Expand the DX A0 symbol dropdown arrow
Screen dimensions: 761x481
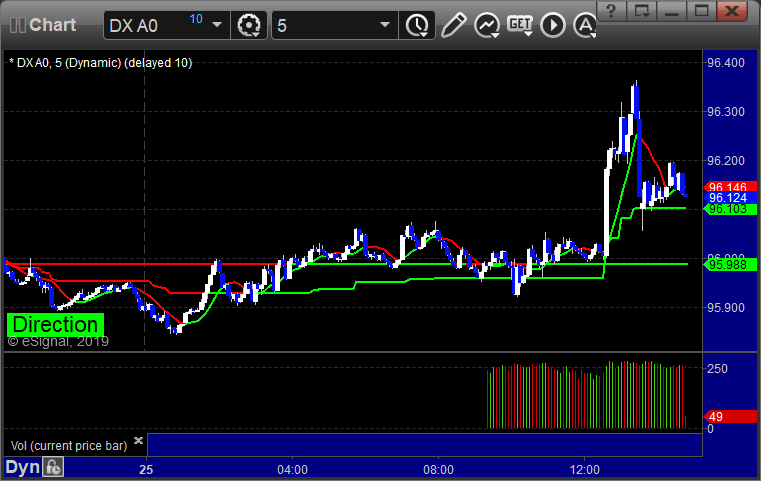click(217, 25)
